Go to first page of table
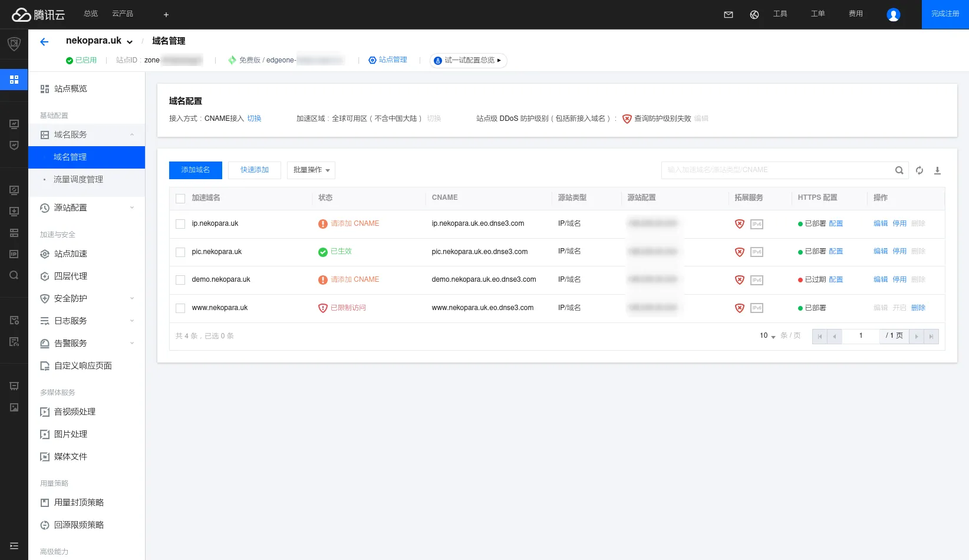 coord(820,337)
